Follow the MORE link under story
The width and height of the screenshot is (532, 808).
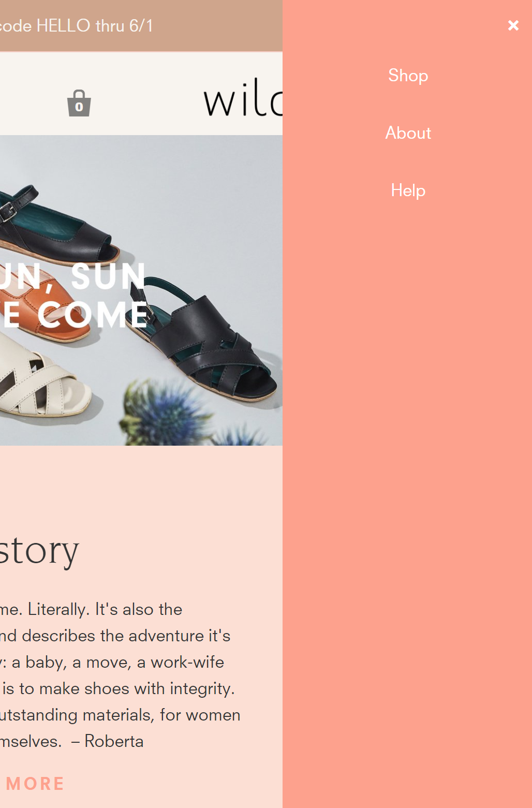pos(35,784)
